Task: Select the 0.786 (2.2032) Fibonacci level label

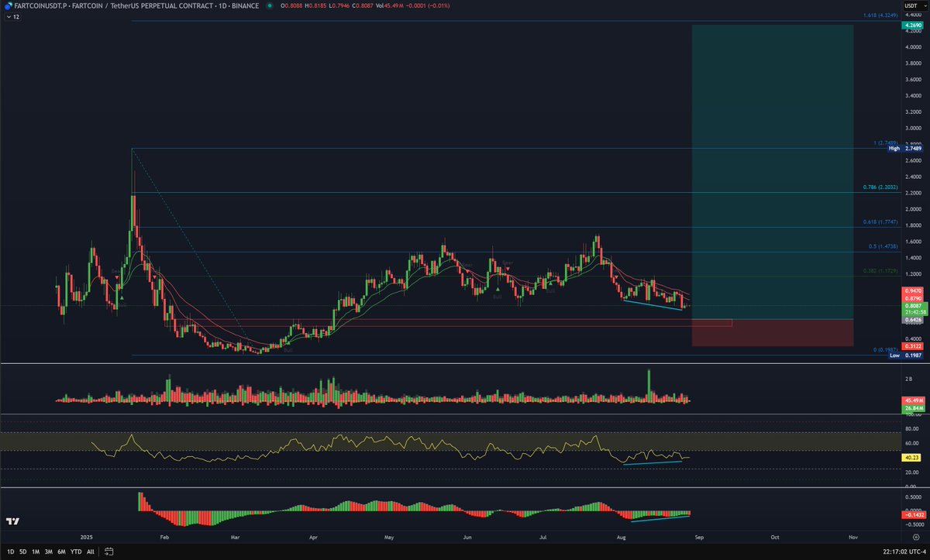Action: [881, 187]
